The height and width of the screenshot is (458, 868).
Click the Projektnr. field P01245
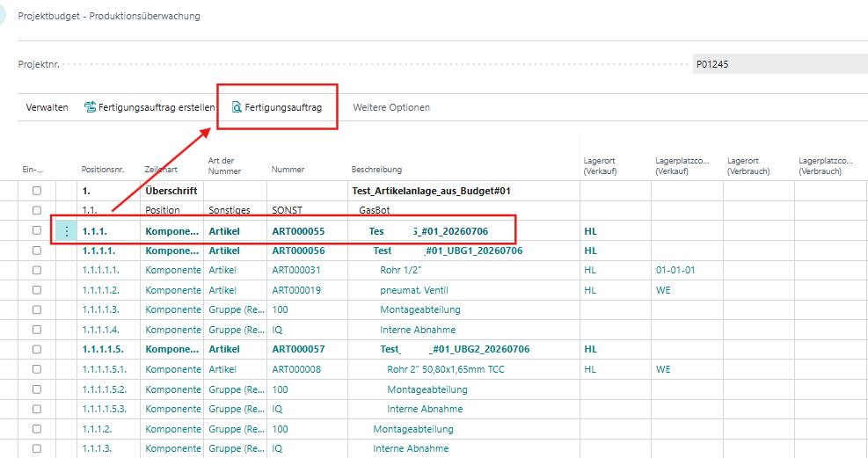click(780, 64)
